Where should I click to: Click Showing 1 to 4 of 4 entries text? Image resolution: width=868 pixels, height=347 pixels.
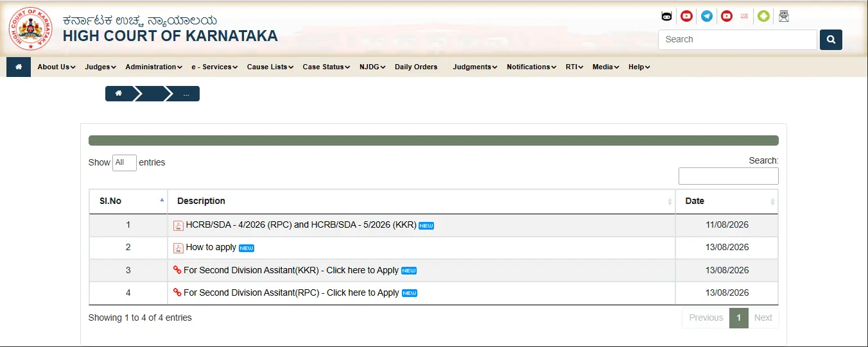[140, 317]
